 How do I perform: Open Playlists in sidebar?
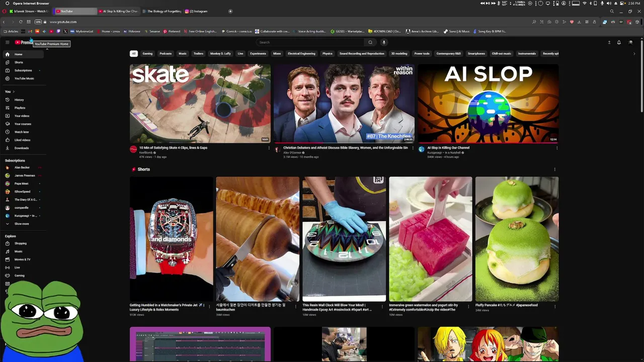click(23, 108)
